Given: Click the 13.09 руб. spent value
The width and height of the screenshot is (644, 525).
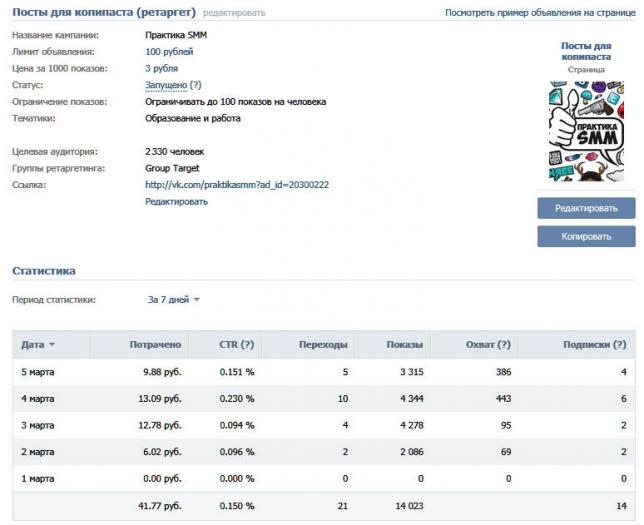Looking at the screenshot, I should pos(160,399).
